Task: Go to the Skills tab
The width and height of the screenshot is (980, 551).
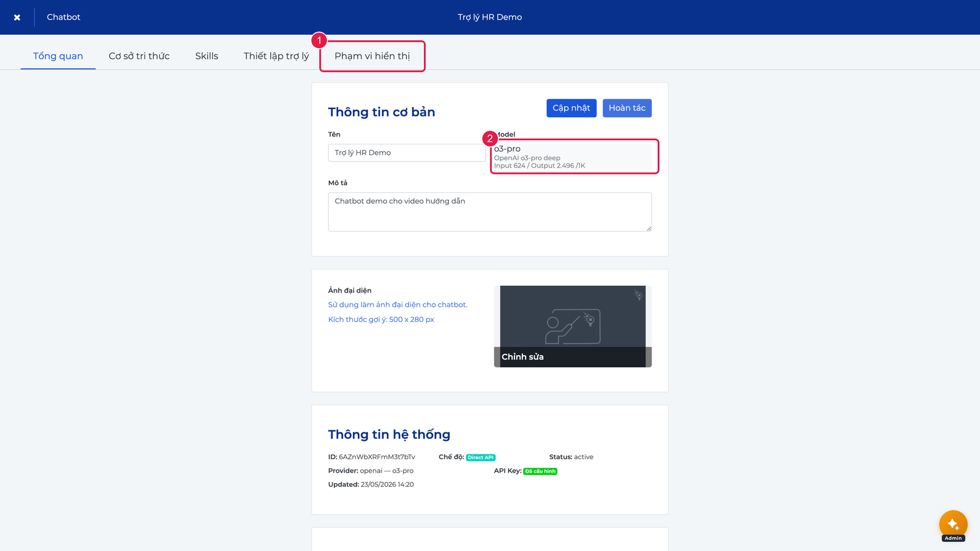Action: [206, 56]
